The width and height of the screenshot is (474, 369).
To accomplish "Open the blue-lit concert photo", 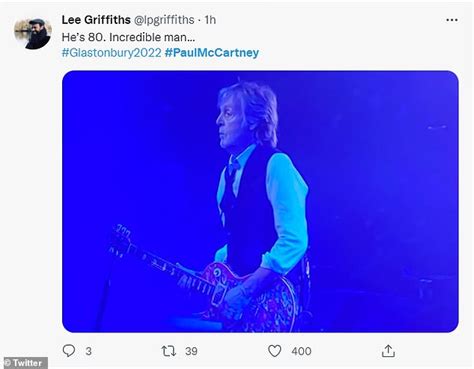I will 260,201.
